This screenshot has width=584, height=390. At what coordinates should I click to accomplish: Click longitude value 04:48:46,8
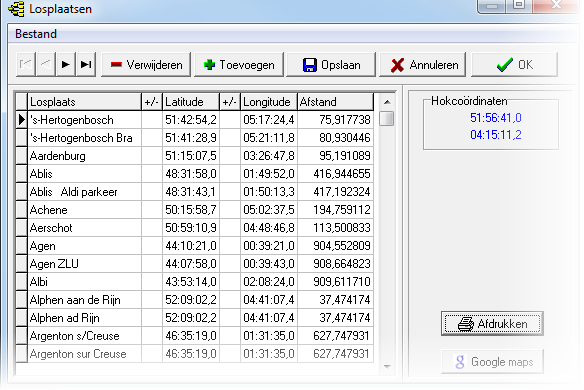tap(269, 228)
